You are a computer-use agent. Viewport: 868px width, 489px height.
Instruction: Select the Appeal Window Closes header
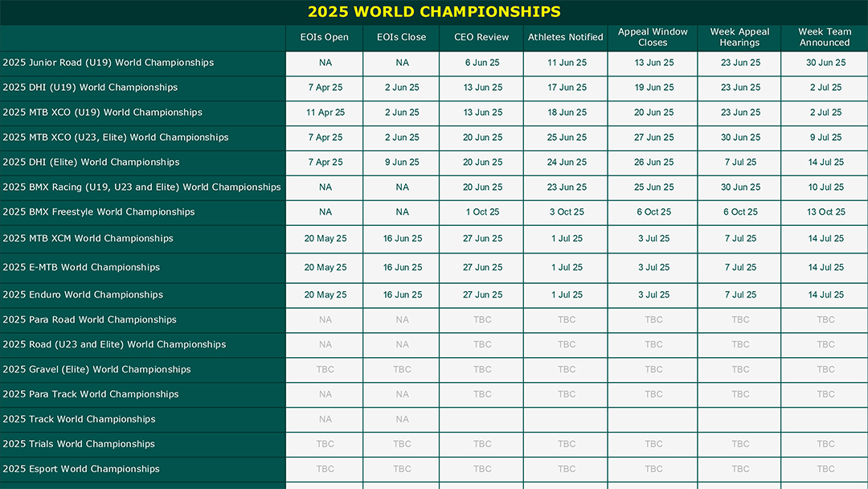[653, 38]
